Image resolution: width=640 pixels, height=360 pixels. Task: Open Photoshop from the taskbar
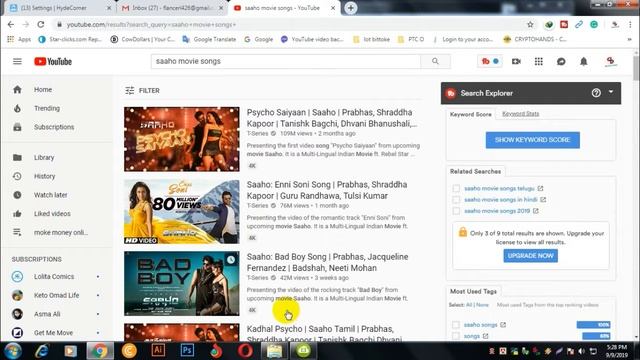coord(187,351)
